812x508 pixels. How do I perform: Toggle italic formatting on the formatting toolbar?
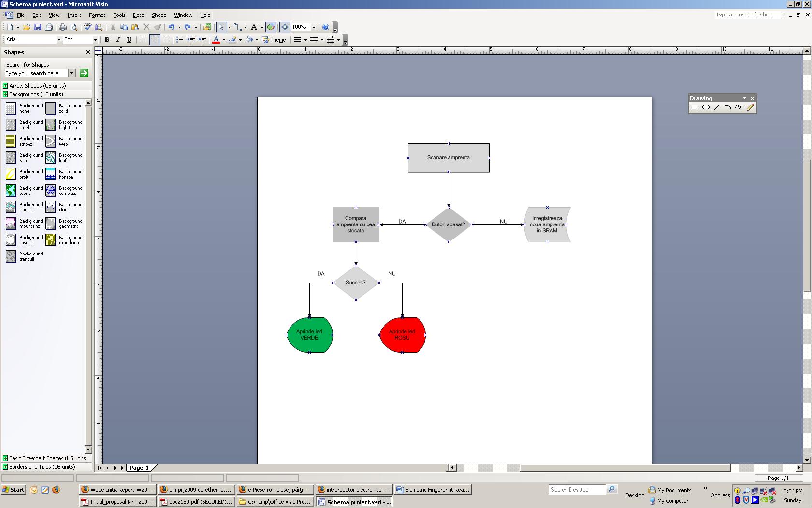[x=118, y=40]
